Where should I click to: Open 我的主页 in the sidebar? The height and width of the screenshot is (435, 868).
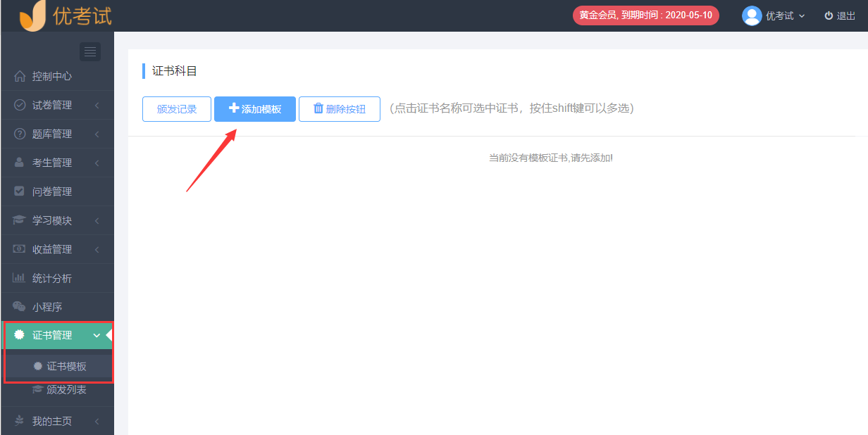coord(51,421)
